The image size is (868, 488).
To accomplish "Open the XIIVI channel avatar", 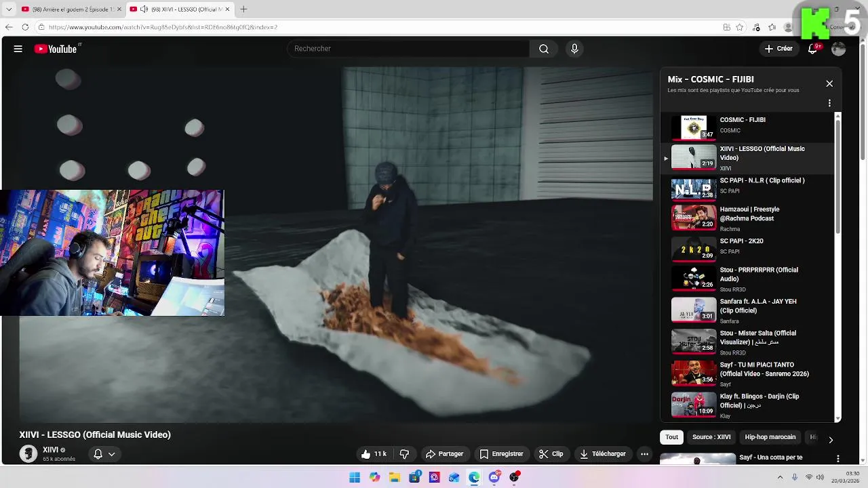I will 28,453.
